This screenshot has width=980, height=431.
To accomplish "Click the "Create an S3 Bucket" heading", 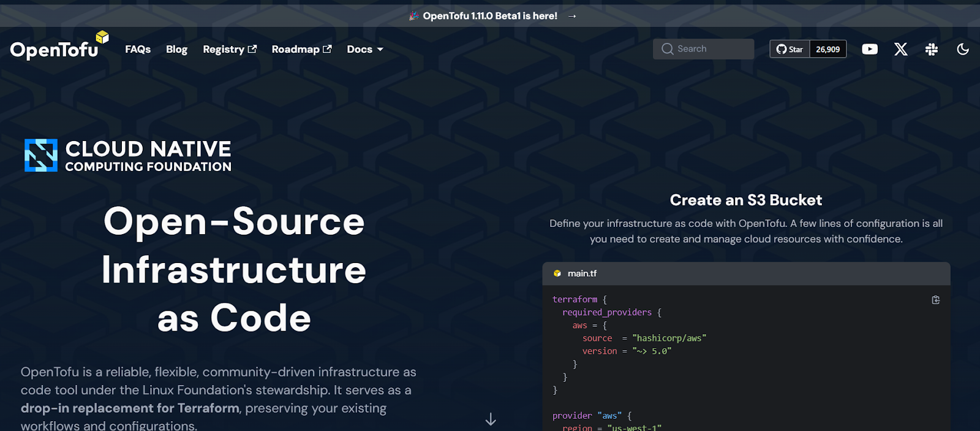I will (746, 200).
